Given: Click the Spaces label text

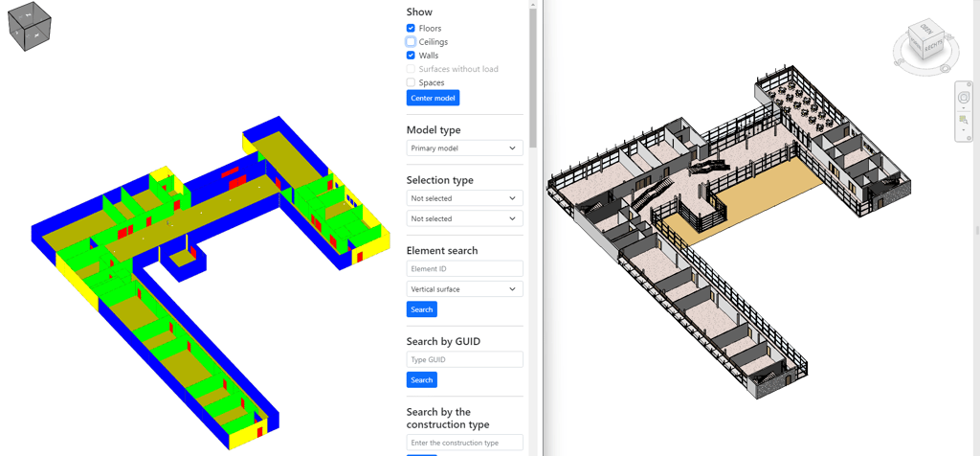Looking at the screenshot, I should pyautogui.click(x=432, y=82).
